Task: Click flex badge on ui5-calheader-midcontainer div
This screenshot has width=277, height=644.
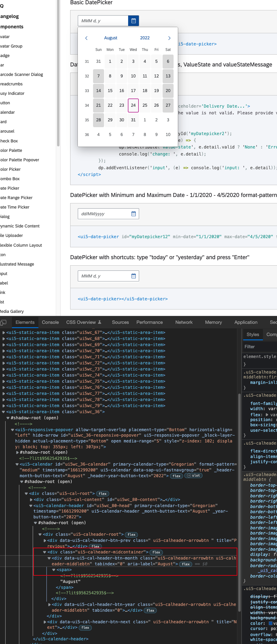Action: tap(156, 552)
